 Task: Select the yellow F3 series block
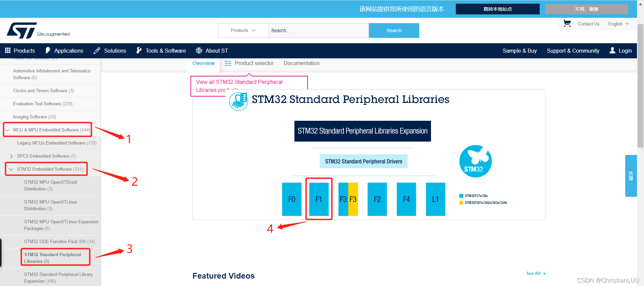pos(353,199)
